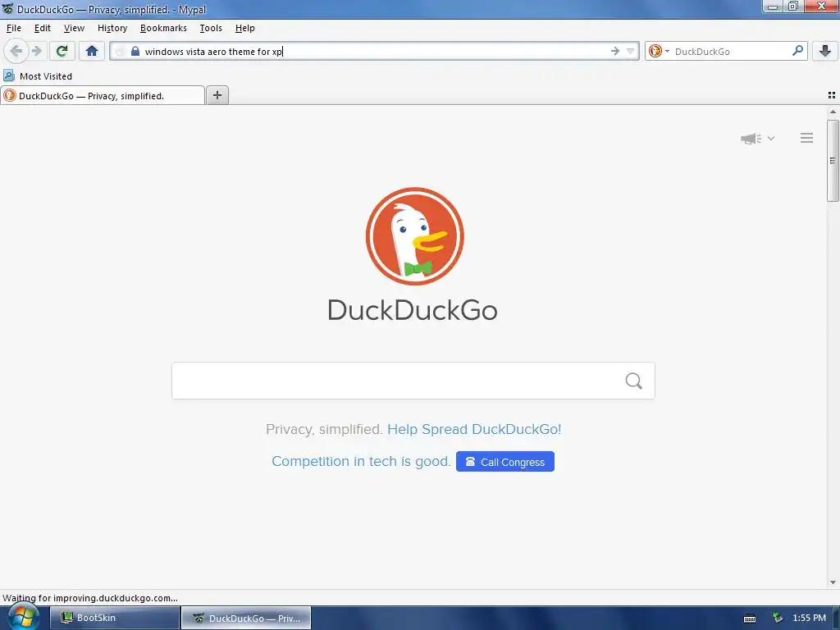Open Competition in tech is good link
Viewport: 840px width, 630px height.
pyautogui.click(x=361, y=461)
